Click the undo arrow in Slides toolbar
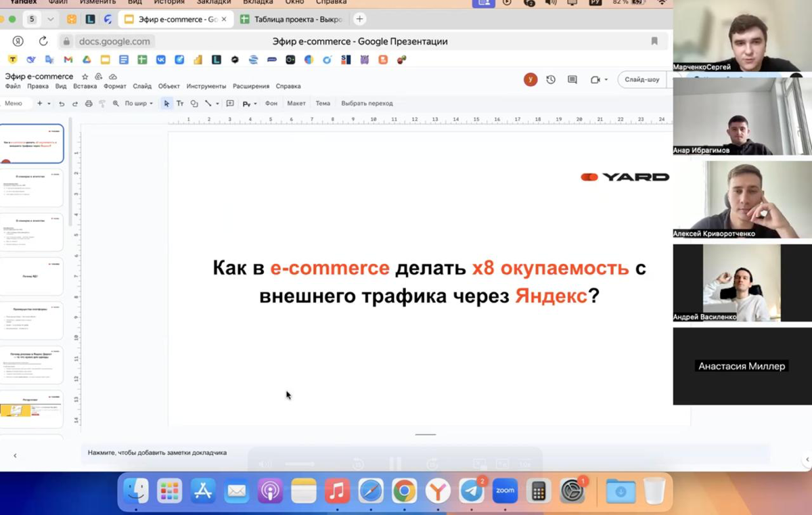812x515 pixels. click(62, 104)
